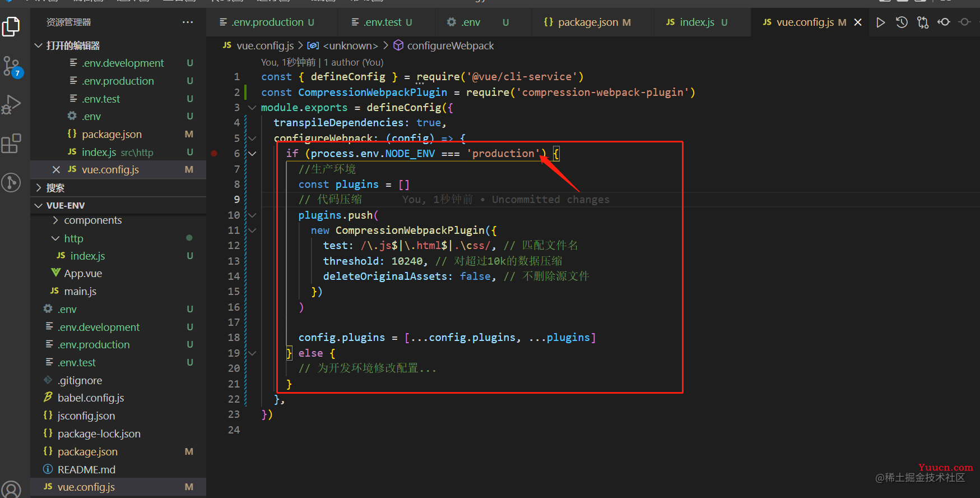Screen dimensions: 980x498
Task: Fold code at line 3
Action: coord(252,108)
